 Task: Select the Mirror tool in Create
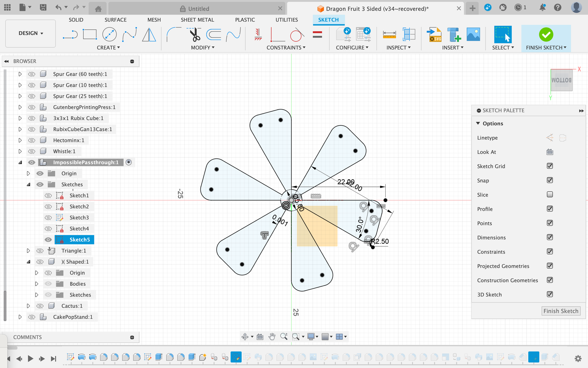[149, 35]
